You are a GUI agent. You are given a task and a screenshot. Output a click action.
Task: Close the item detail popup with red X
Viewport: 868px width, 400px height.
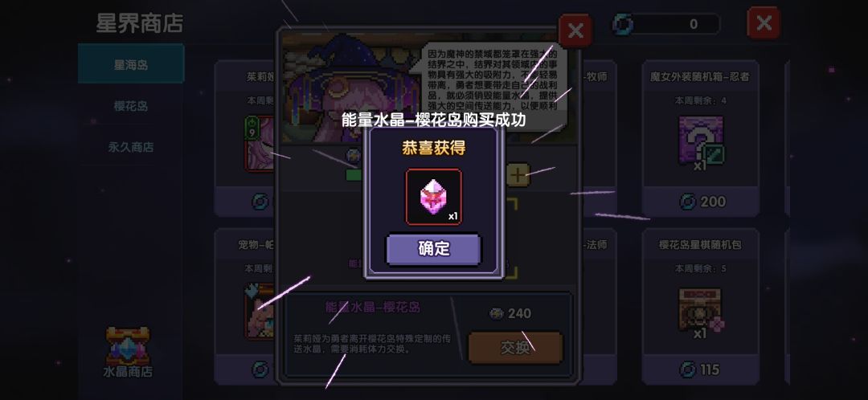click(575, 31)
